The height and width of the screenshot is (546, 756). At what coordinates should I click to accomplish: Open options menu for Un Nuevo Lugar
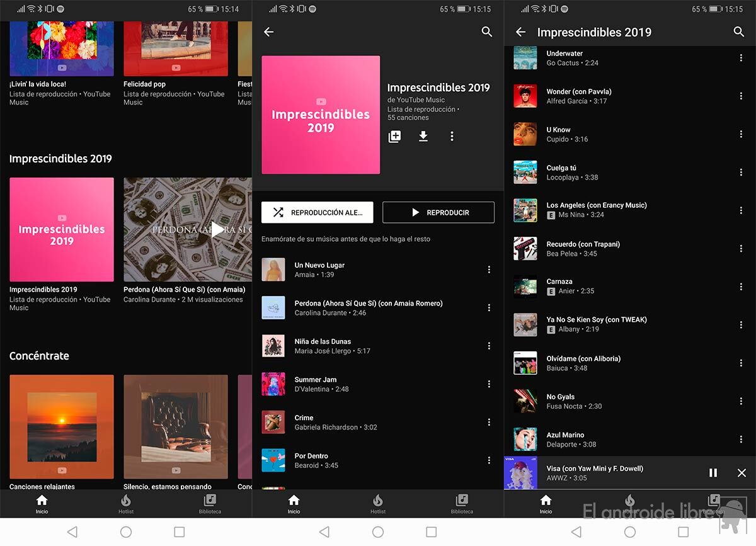(489, 270)
